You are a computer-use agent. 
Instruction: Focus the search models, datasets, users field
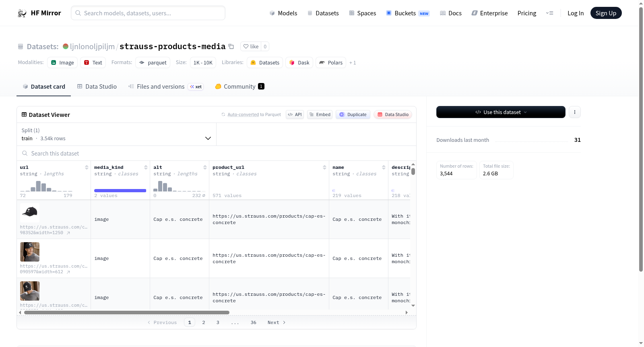tap(148, 13)
